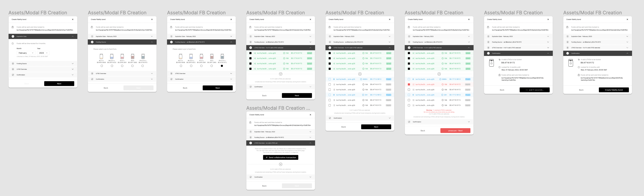644x196 pixels.
Task: Click the clock icon by 'Locked for 4 months' in wait modal
Action: [499, 67]
